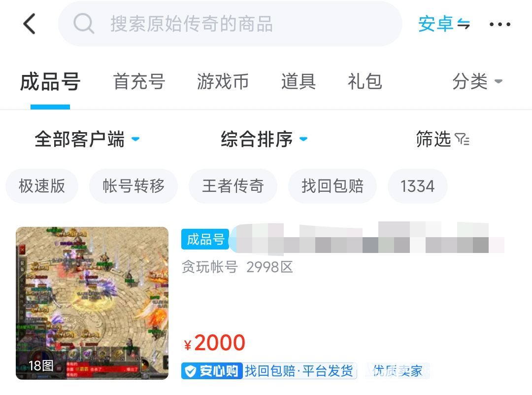This screenshot has height=395, width=532.
Task: Focus the 搜索原始传奇的商品 search field
Action: [x=230, y=24]
